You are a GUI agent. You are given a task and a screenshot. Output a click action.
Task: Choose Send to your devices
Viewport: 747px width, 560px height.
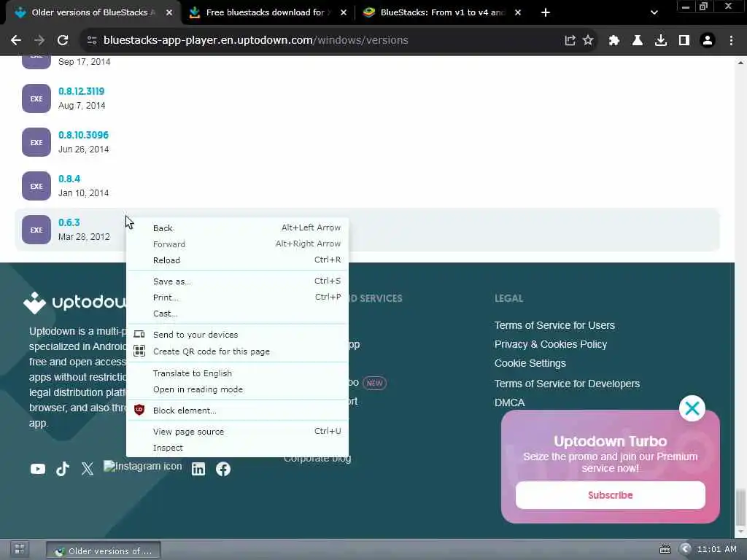(237, 335)
